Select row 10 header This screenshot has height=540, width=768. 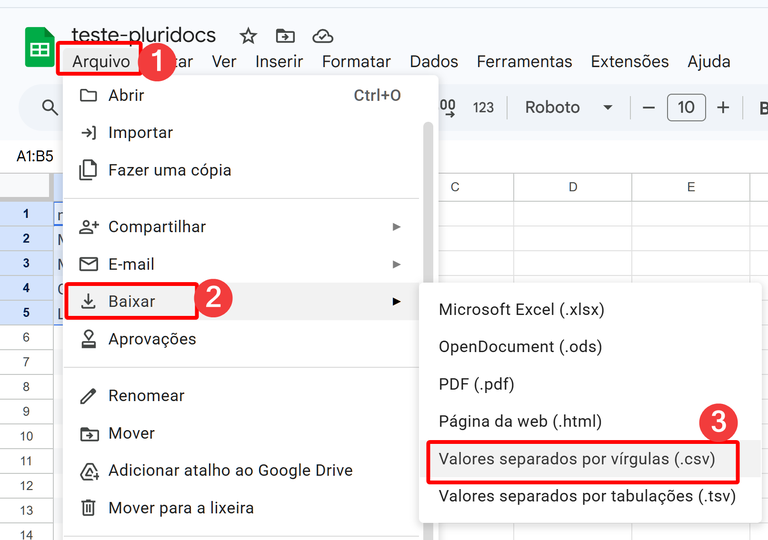[26, 436]
